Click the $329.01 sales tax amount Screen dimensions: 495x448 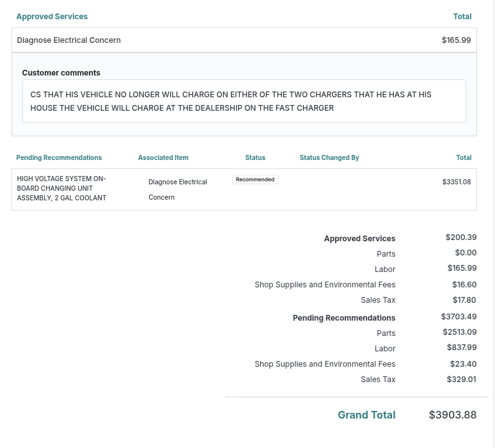click(461, 380)
